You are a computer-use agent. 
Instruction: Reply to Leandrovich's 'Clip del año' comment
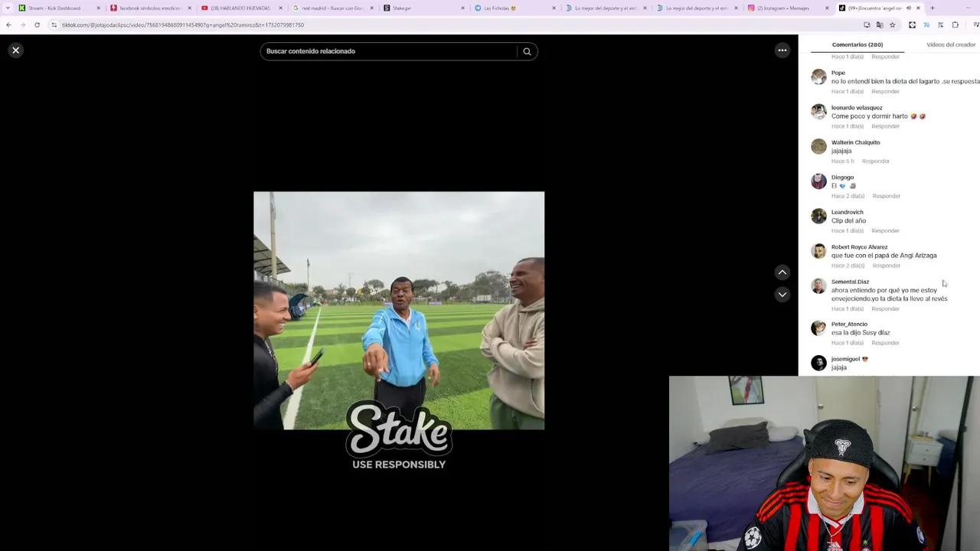click(885, 231)
